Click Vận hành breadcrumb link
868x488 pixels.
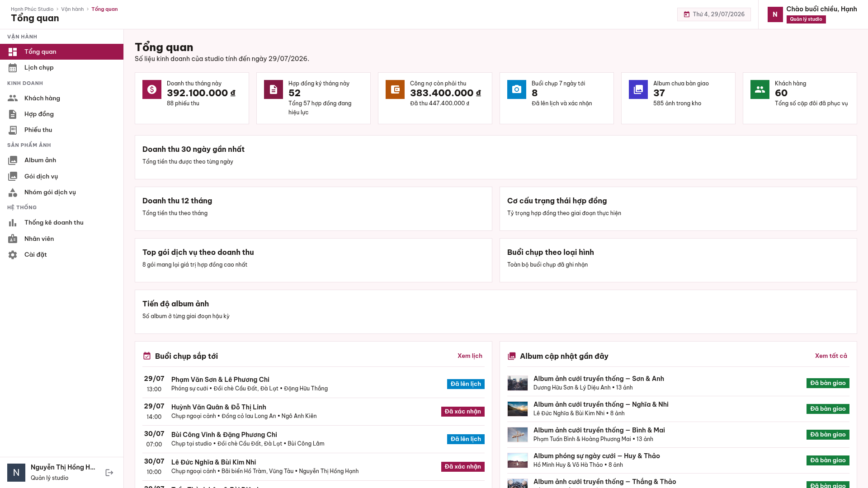(72, 9)
